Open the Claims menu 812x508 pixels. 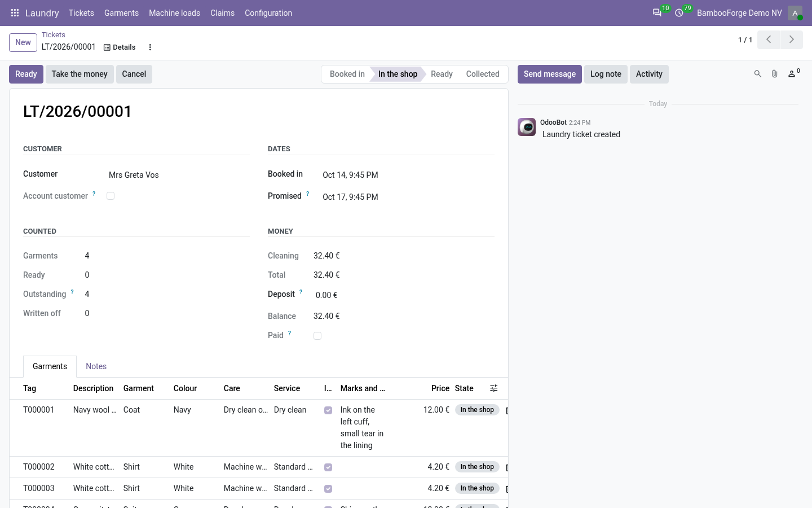pos(222,13)
